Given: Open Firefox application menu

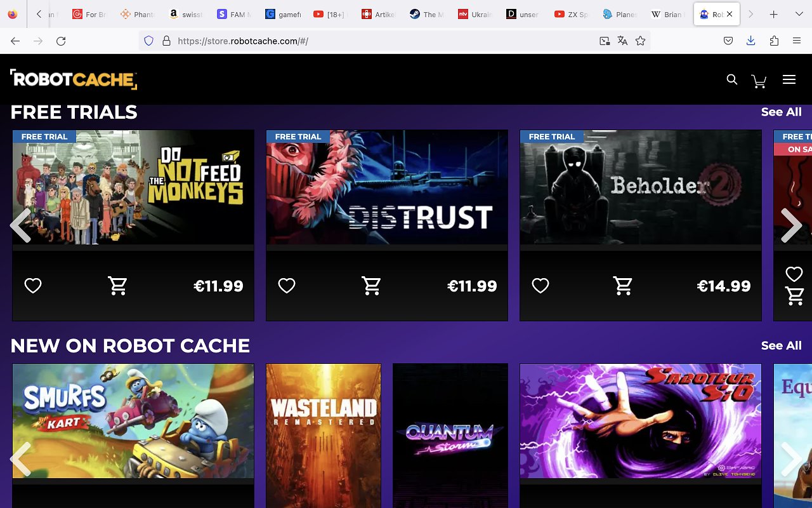Looking at the screenshot, I should coord(797,41).
